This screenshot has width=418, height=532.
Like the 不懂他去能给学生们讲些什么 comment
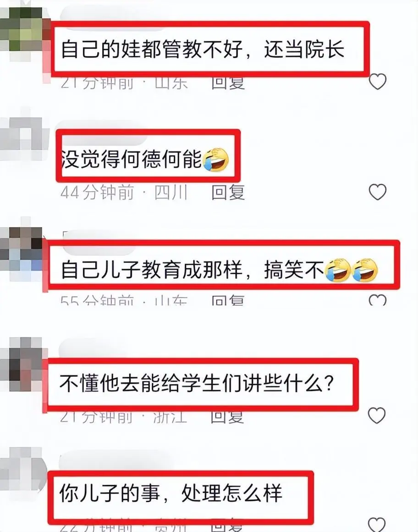377,415
